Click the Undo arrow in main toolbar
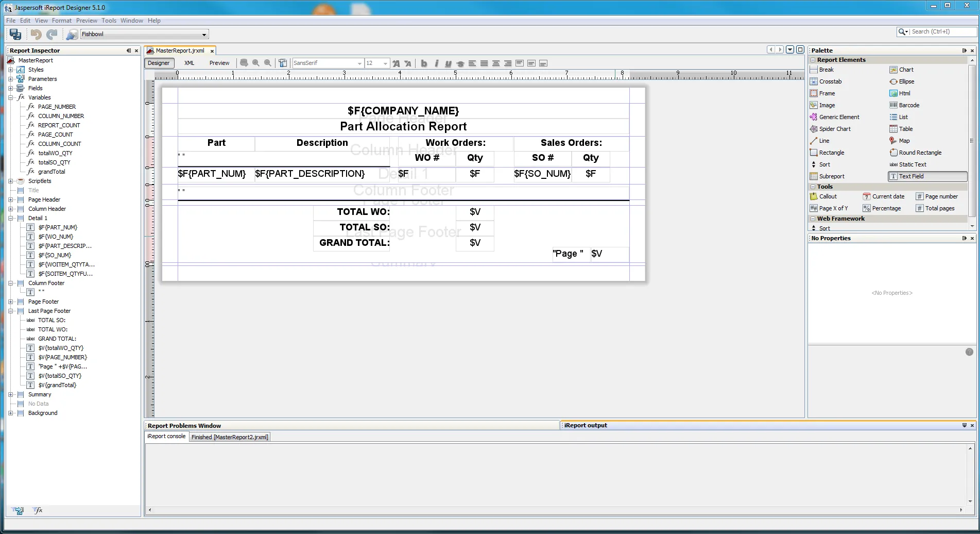 36,34
